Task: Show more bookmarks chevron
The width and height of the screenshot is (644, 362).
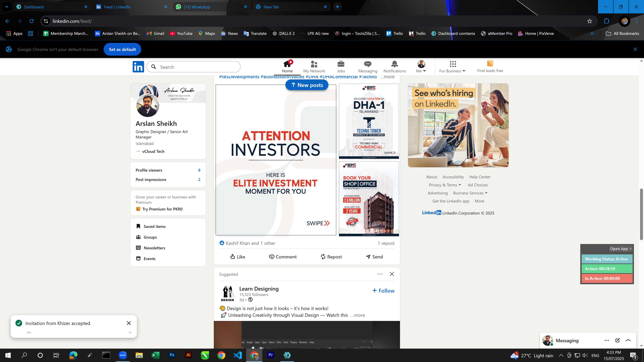Action: pyautogui.click(x=592, y=34)
